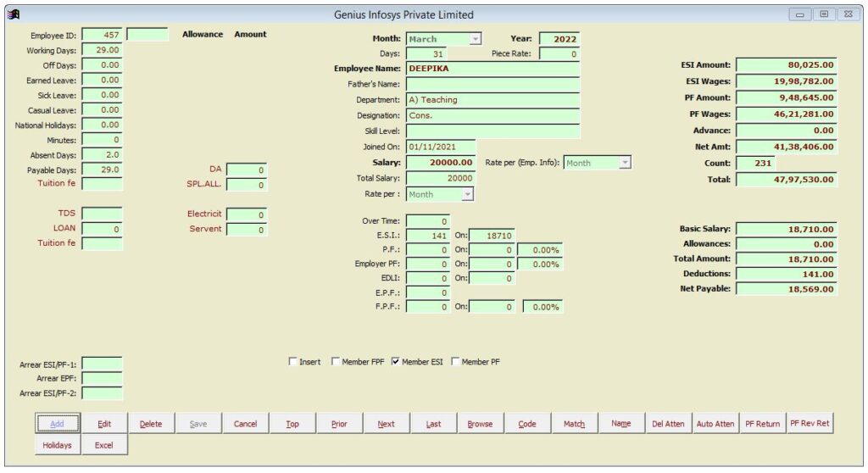The width and height of the screenshot is (868, 473).
Task: Open the PF Return report
Action: [x=762, y=424]
